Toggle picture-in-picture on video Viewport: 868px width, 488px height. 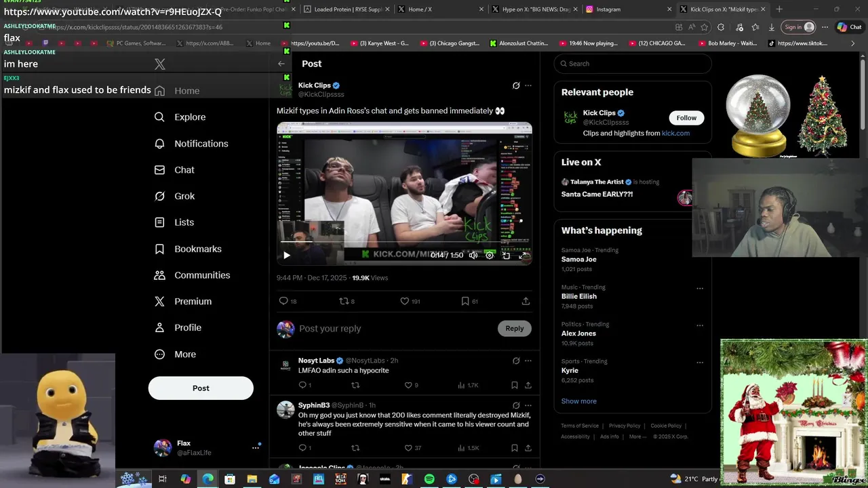[506, 256]
